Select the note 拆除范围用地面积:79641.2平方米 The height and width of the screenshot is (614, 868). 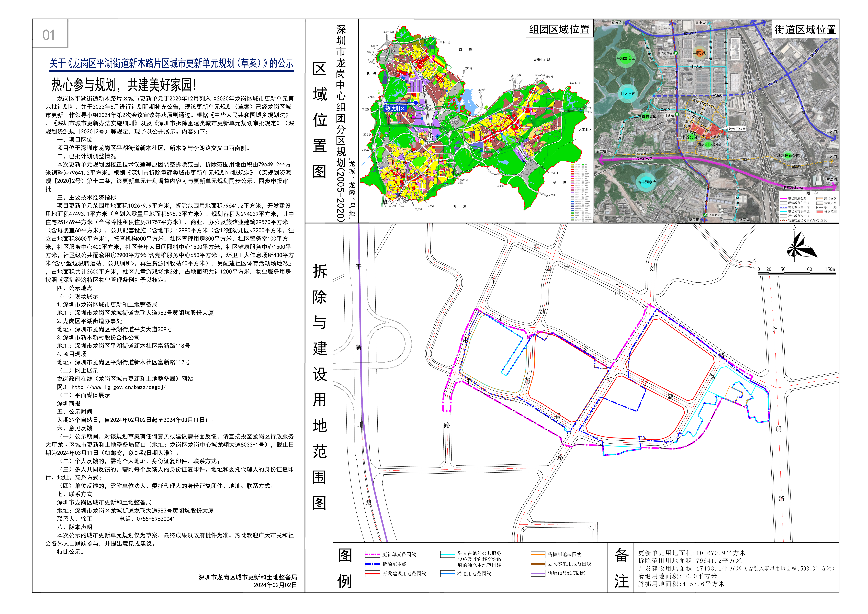pos(690,561)
